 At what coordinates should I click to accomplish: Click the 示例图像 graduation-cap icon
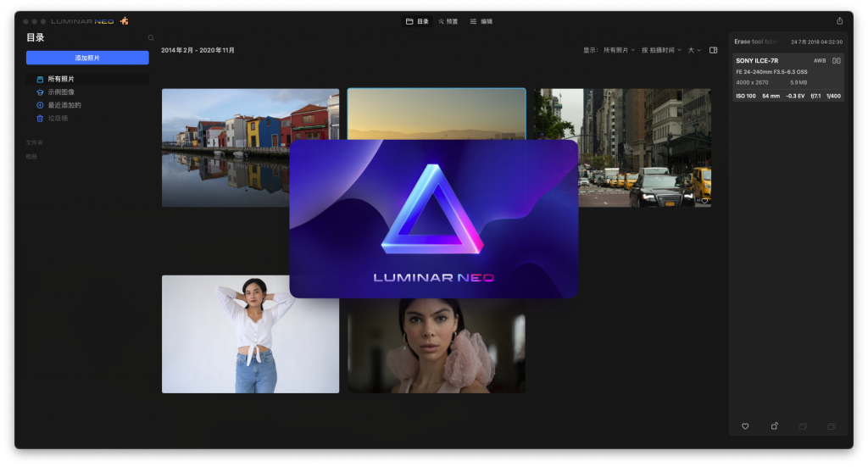(x=40, y=92)
